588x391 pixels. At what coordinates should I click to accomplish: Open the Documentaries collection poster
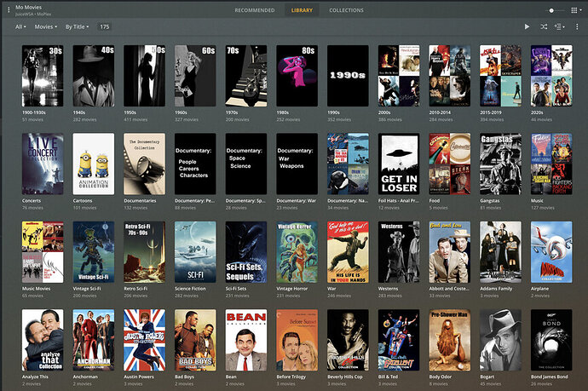[144, 164]
